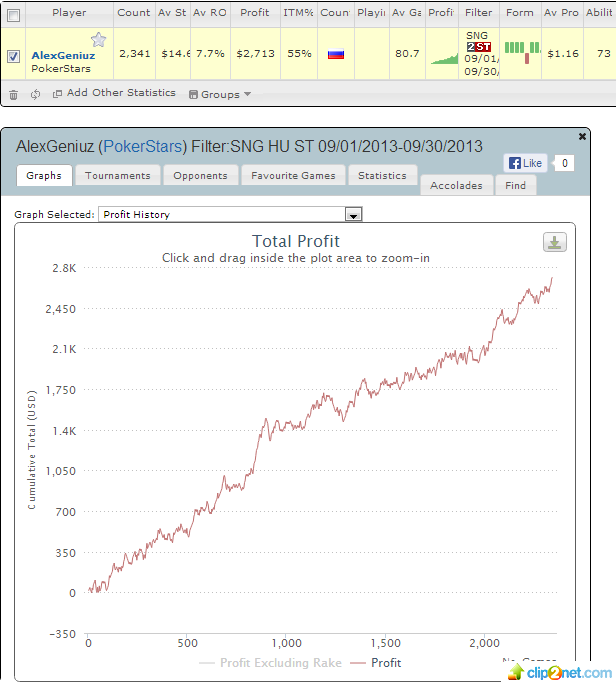This screenshot has height=683, width=616.
Task: Uncheck the AlexGeniuz row checkbox
Action: coord(14,56)
